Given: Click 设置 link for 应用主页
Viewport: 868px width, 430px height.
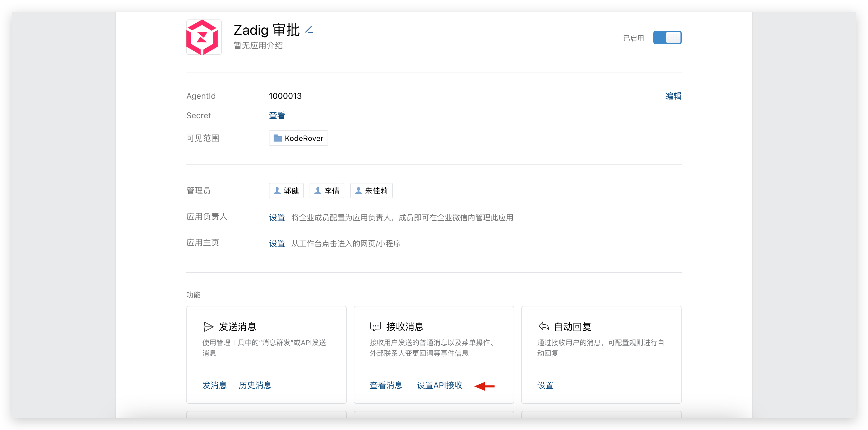Looking at the screenshot, I should [x=277, y=244].
